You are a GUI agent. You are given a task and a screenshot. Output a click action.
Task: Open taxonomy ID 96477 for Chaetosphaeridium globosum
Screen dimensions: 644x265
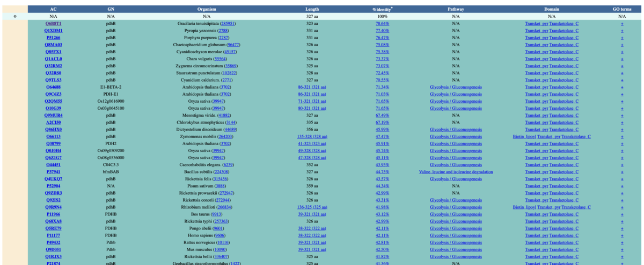[233, 45]
